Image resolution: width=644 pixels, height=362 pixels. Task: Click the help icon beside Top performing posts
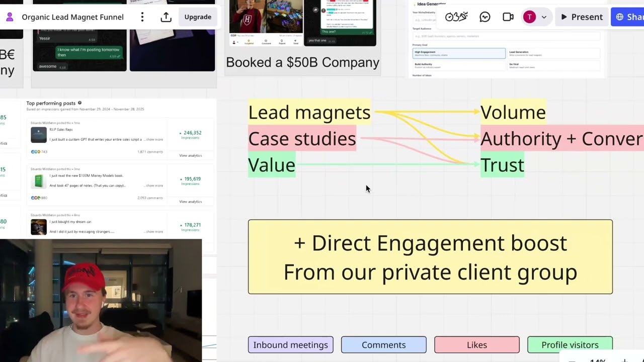click(79, 103)
